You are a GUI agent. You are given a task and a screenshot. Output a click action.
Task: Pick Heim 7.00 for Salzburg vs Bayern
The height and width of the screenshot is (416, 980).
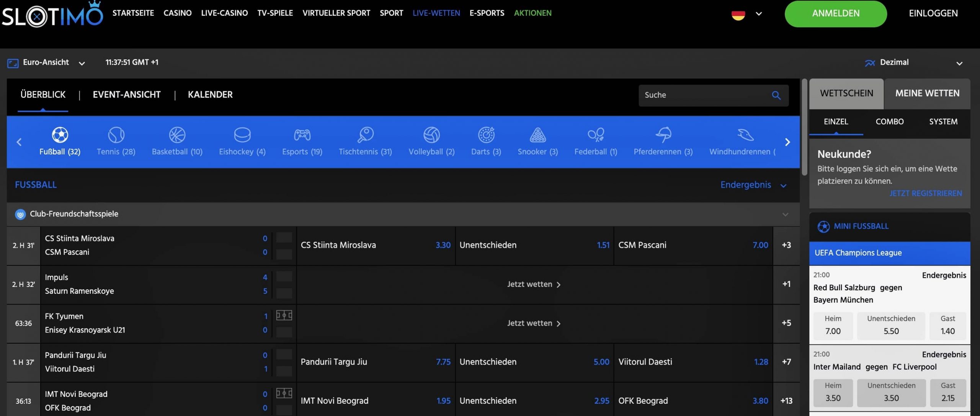[x=833, y=326]
